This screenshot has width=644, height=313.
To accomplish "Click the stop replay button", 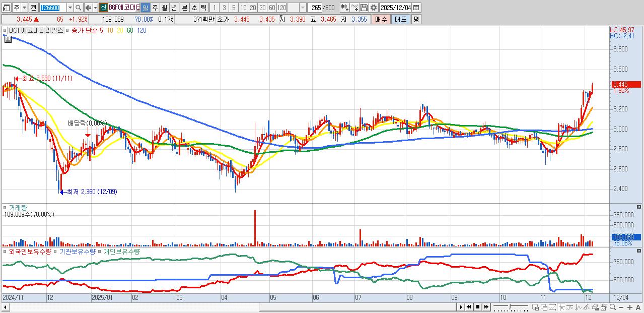I will 478,307.
